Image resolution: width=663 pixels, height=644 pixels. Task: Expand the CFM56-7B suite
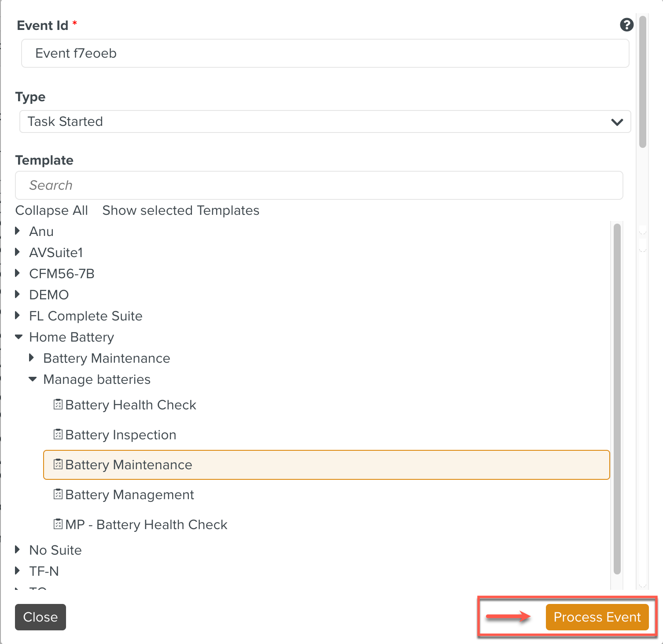[18, 273]
